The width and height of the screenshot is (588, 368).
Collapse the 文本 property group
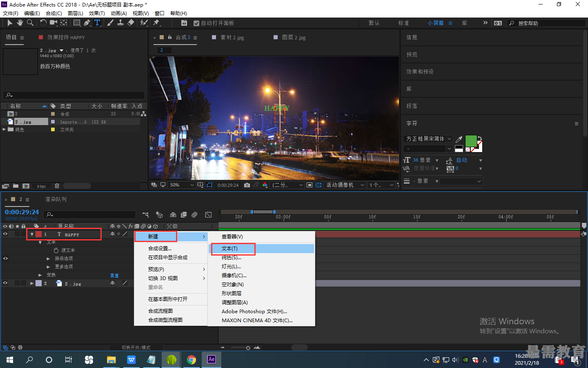(x=40, y=242)
